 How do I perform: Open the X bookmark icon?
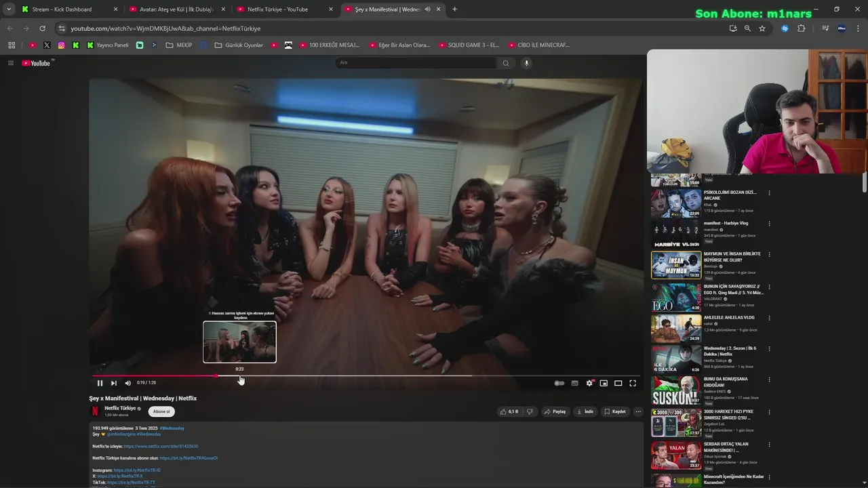[47, 45]
